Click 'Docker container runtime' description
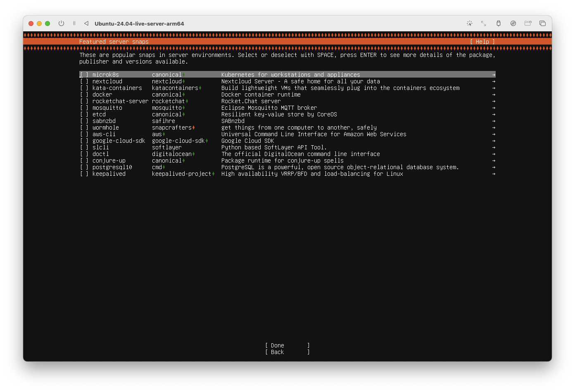575x392 pixels. [x=261, y=94]
